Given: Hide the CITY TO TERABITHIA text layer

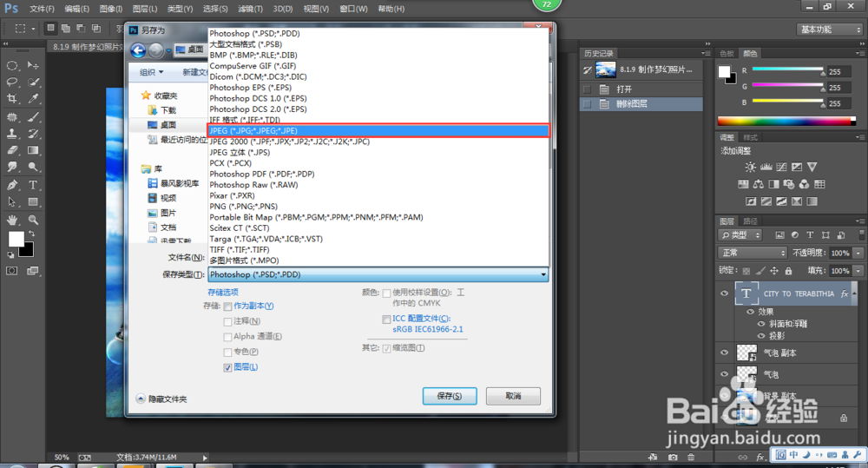Looking at the screenshot, I should click(x=724, y=293).
